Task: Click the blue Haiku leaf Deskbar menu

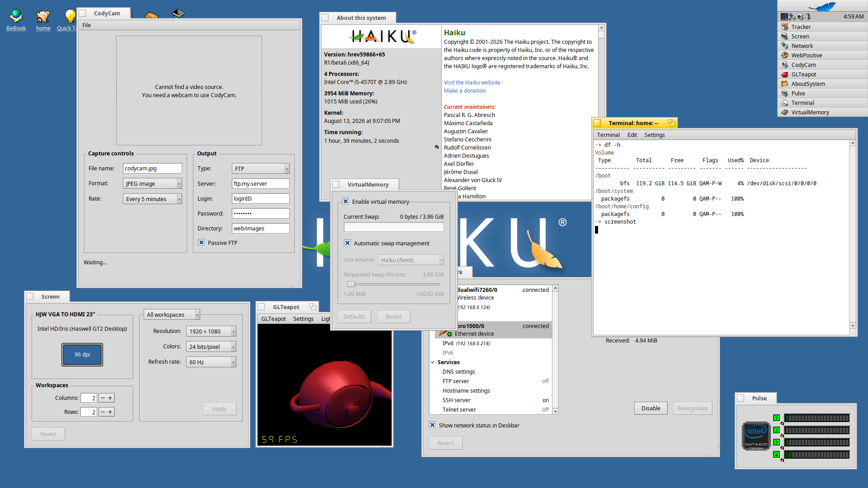Action: pos(822,6)
